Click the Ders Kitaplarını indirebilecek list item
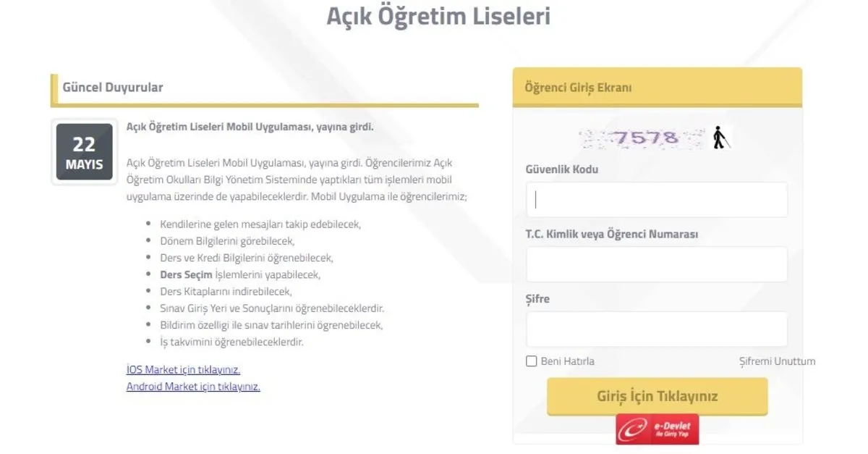The image size is (868, 454). click(226, 292)
